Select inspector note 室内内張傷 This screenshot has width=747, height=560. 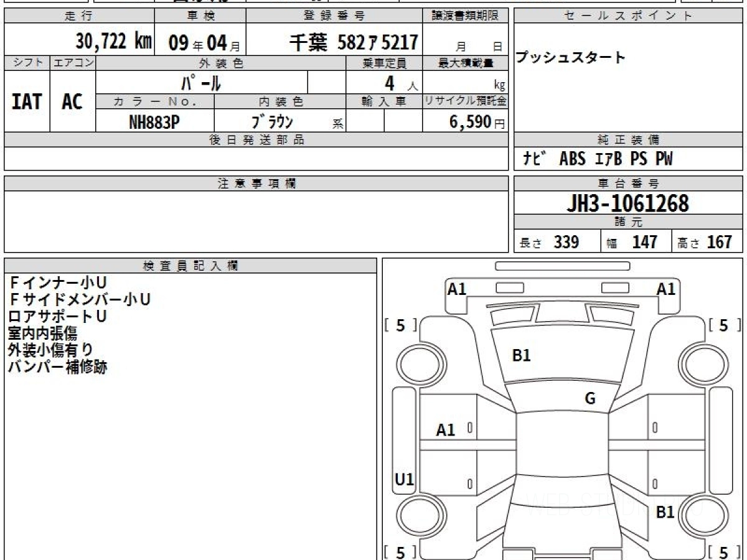(x=42, y=333)
